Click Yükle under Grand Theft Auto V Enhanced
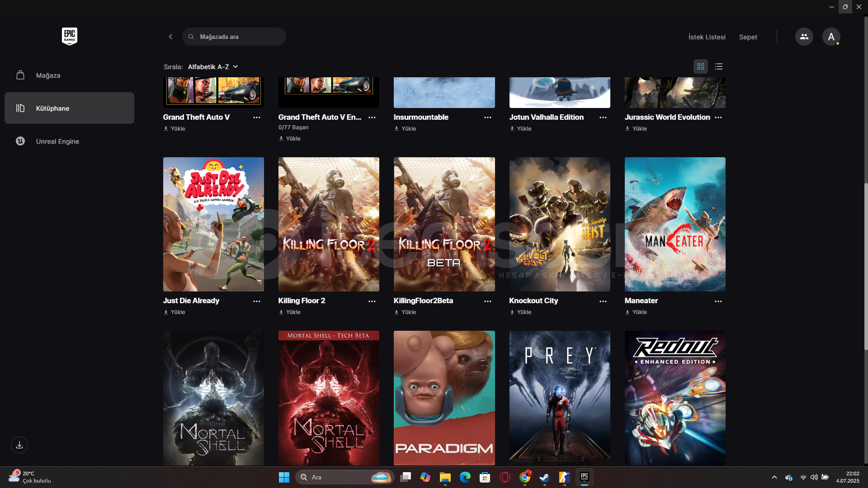This screenshot has width=868, height=488. pos(290,139)
